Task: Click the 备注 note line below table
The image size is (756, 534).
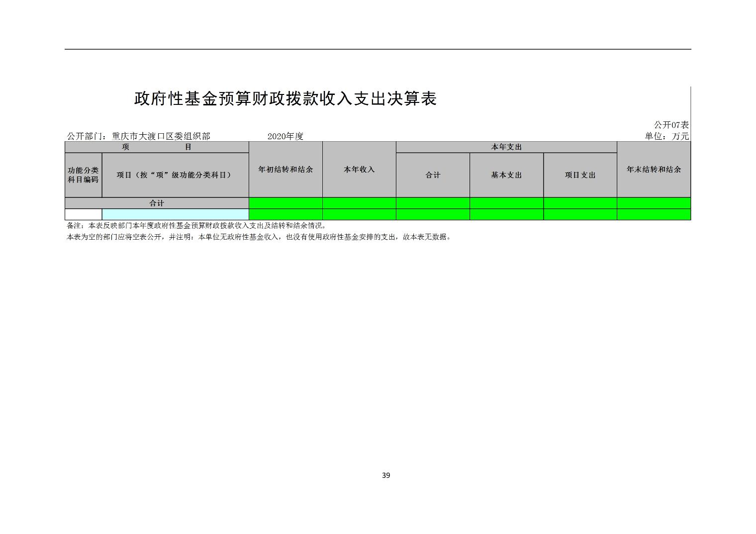Action: 196,226
